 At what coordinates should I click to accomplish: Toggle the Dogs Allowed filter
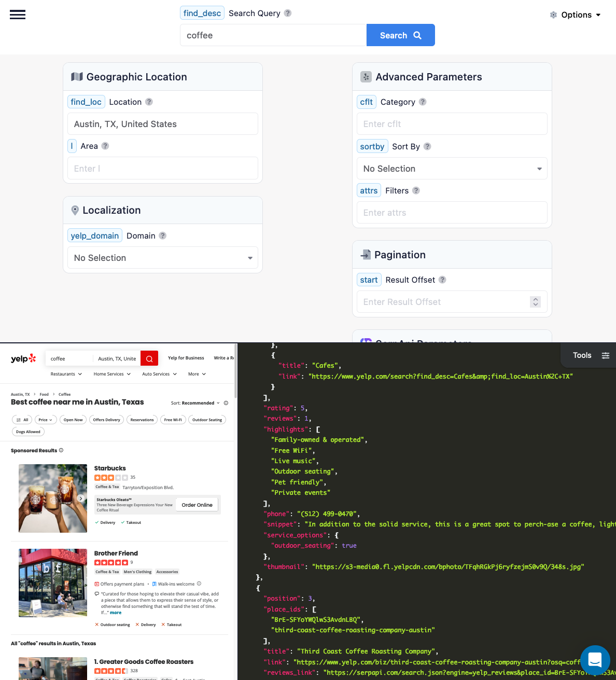(28, 432)
